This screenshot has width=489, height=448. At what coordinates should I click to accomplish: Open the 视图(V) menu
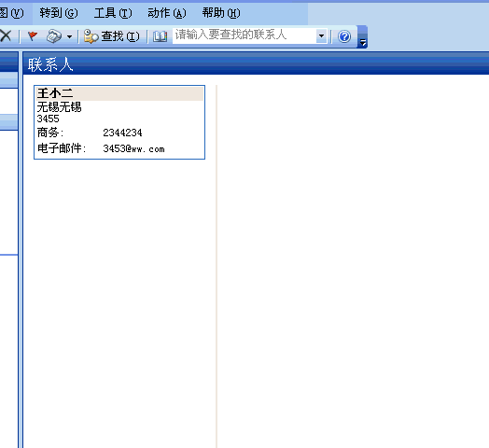[12, 13]
